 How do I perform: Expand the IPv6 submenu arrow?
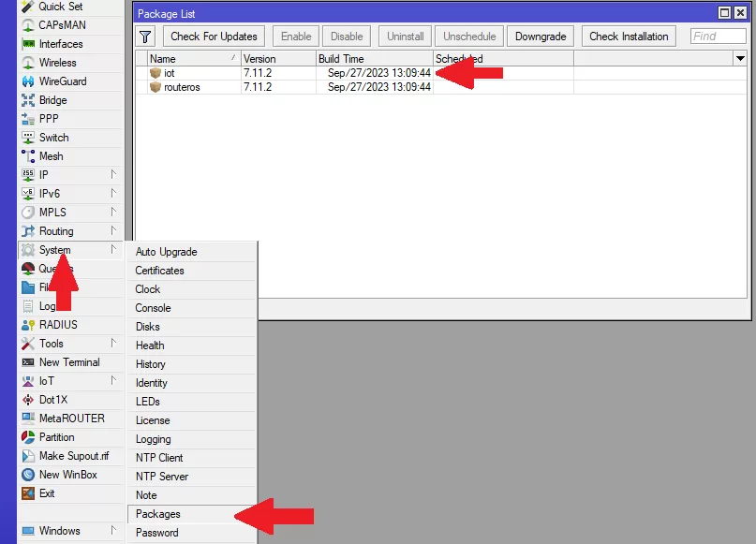[113, 193]
